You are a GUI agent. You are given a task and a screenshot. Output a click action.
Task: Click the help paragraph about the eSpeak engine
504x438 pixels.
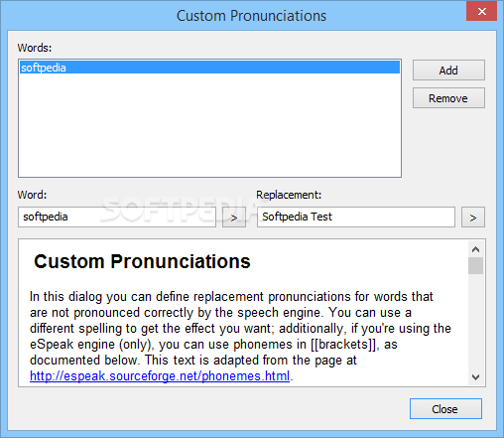(x=240, y=336)
